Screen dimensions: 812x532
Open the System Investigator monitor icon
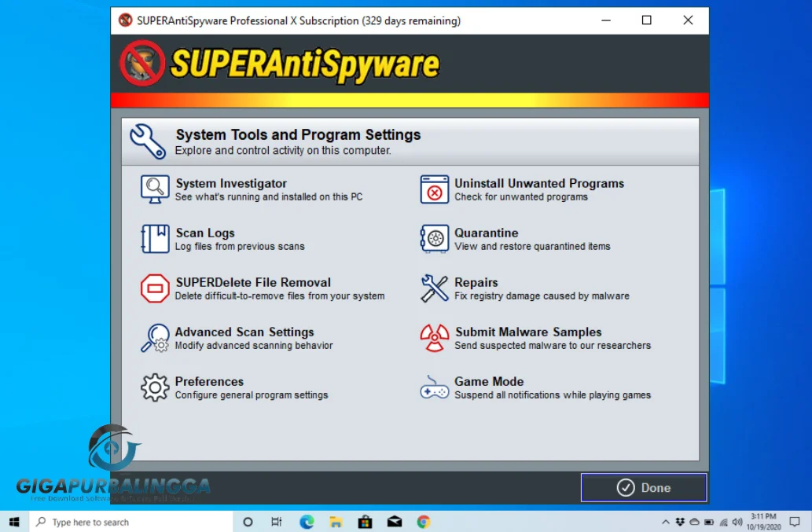[154, 189]
